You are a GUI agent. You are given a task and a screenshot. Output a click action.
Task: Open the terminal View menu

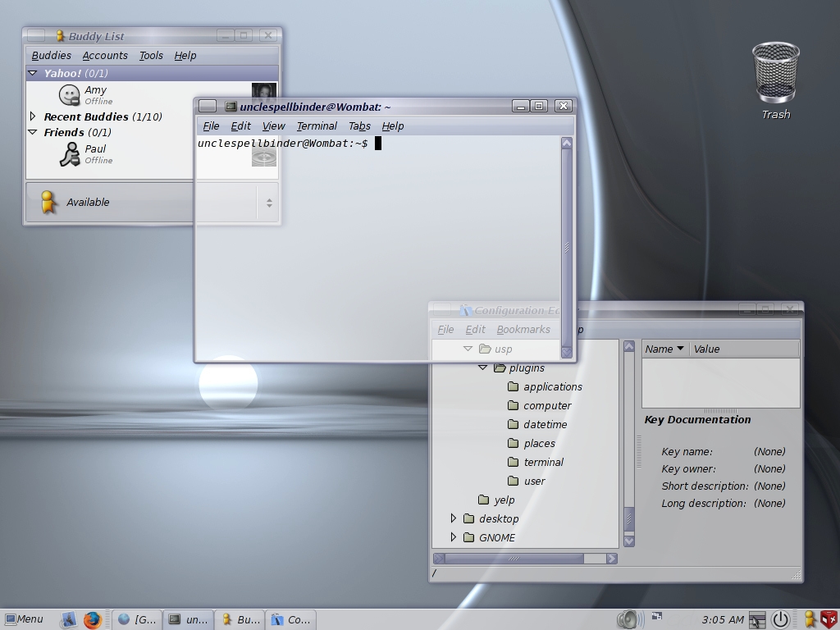click(273, 126)
